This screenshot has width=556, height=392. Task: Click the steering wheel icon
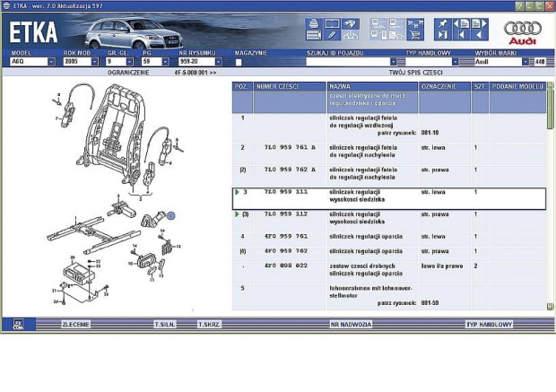[x=351, y=35]
